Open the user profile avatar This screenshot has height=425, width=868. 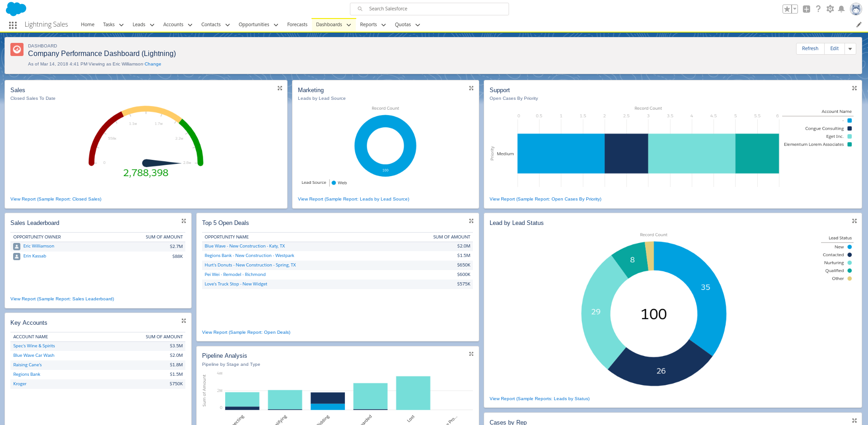point(856,9)
